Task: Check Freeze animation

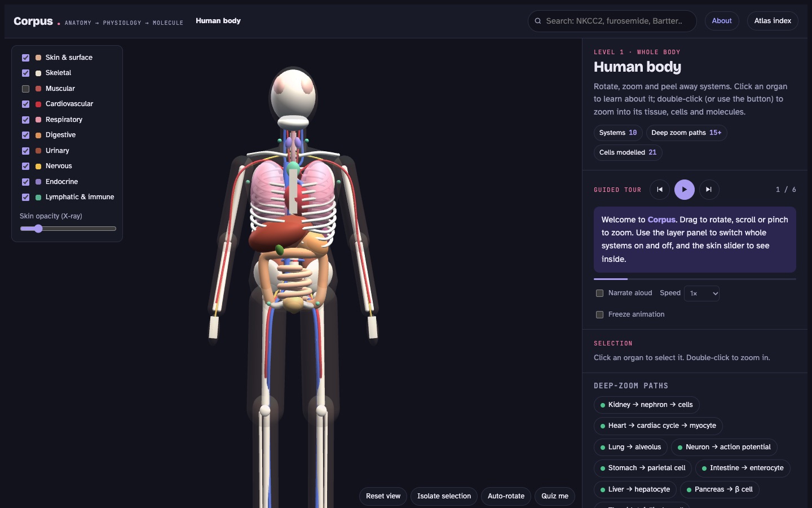Action: click(600, 314)
